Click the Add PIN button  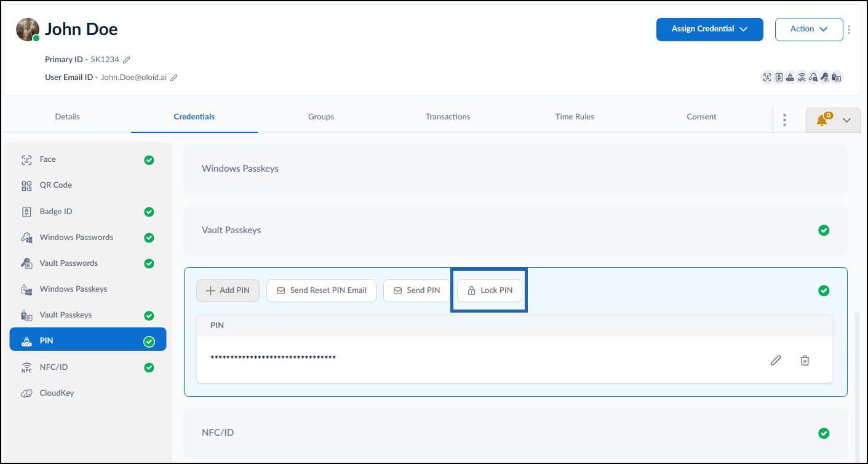point(228,290)
